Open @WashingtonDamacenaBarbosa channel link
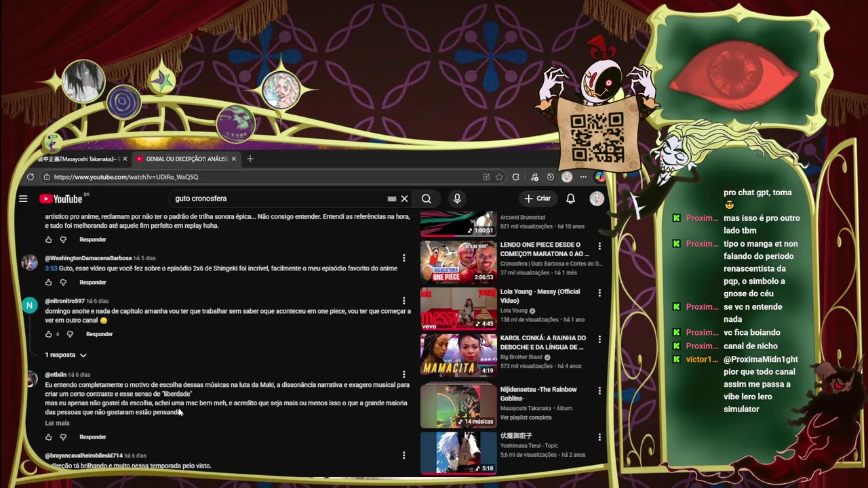This screenshot has height=488, width=868. pos(88,258)
